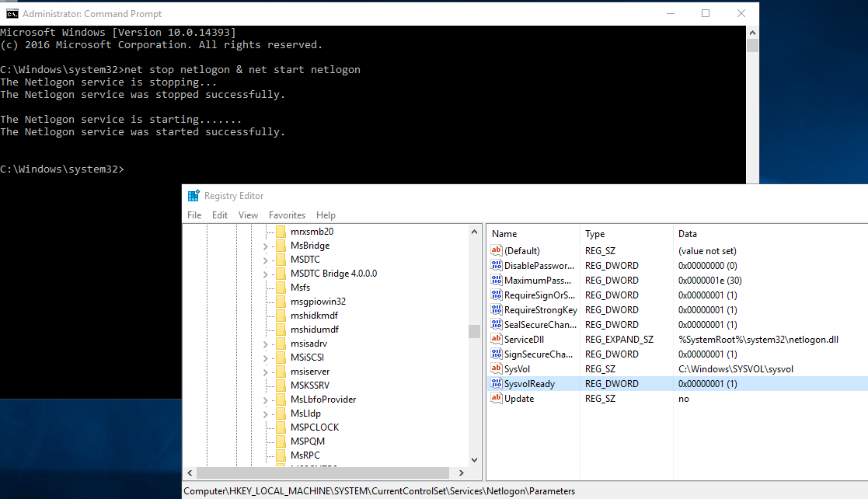Open the Edit menu in Registry Editor
The image size is (868, 499).
tap(220, 215)
